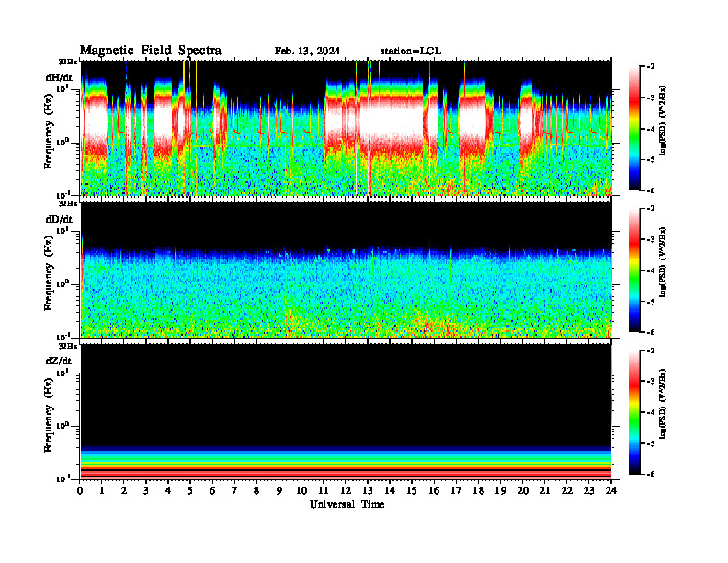Click the "station=LCL" label
The image size is (728, 563).
[411, 52]
